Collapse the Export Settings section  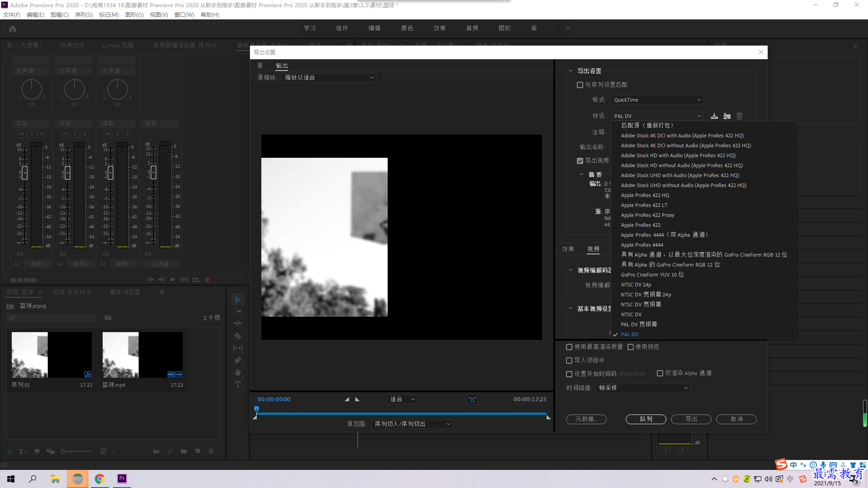tap(571, 71)
